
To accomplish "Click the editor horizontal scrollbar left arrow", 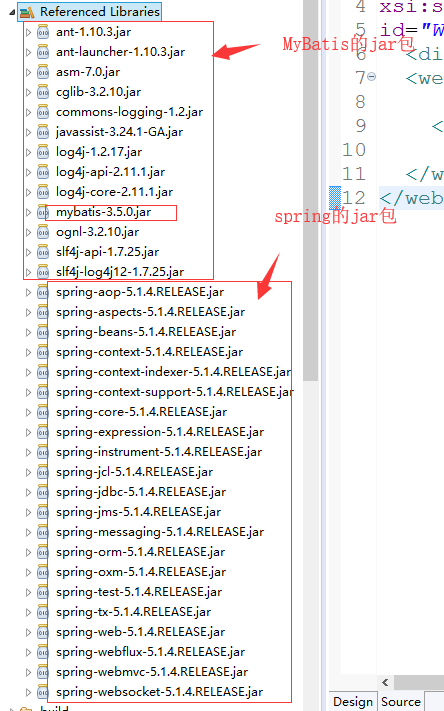I will click(x=385, y=682).
